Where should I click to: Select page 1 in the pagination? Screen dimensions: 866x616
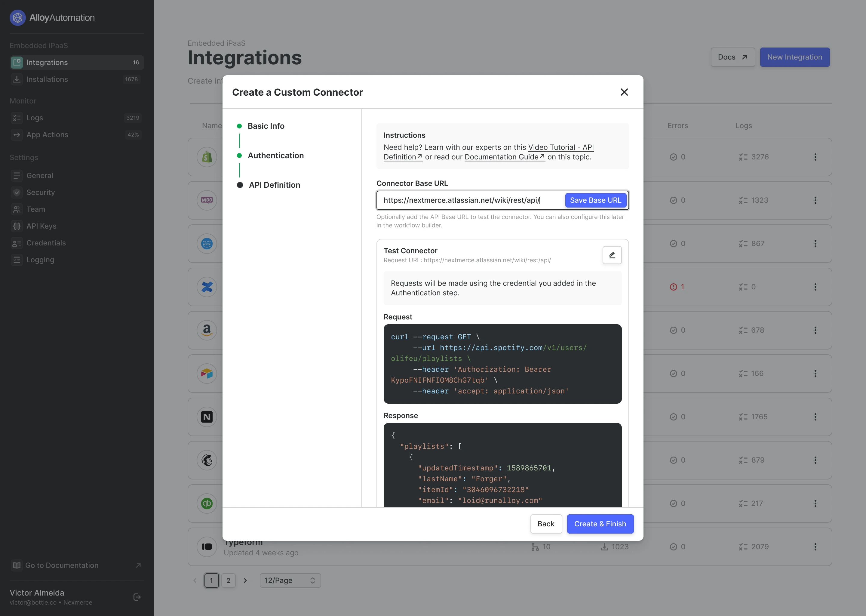click(x=211, y=580)
